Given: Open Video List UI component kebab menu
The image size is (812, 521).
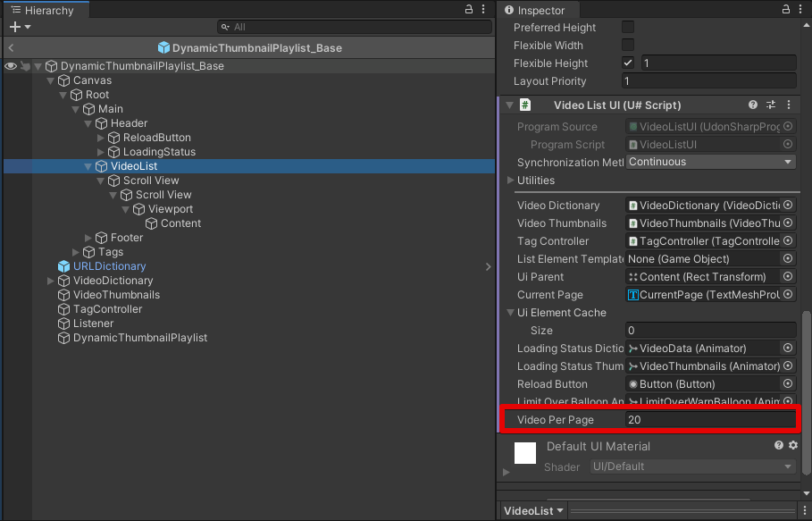Looking at the screenshot, I should point(789,105).
